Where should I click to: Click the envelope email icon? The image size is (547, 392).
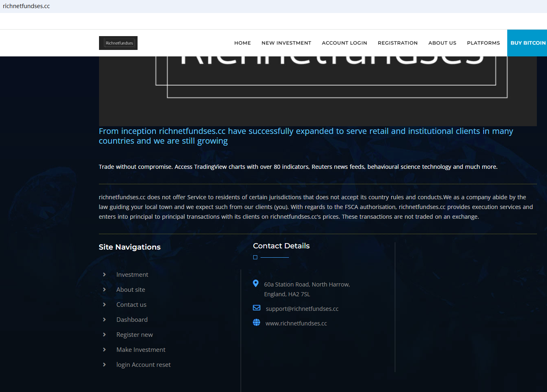coord(256,308)
